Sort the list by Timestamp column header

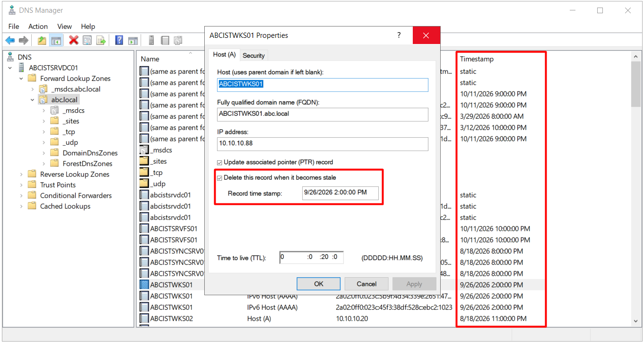tap(477, 59)
